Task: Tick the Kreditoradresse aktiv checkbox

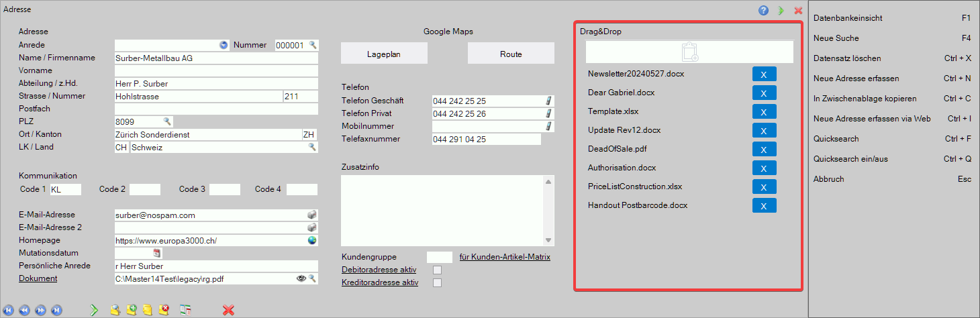Action: (438, 283)
